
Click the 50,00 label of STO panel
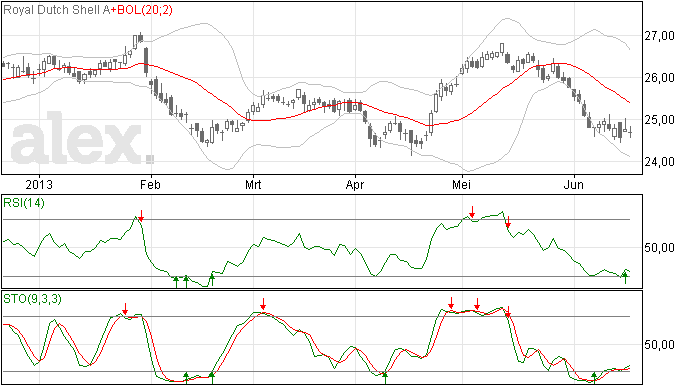659,345
